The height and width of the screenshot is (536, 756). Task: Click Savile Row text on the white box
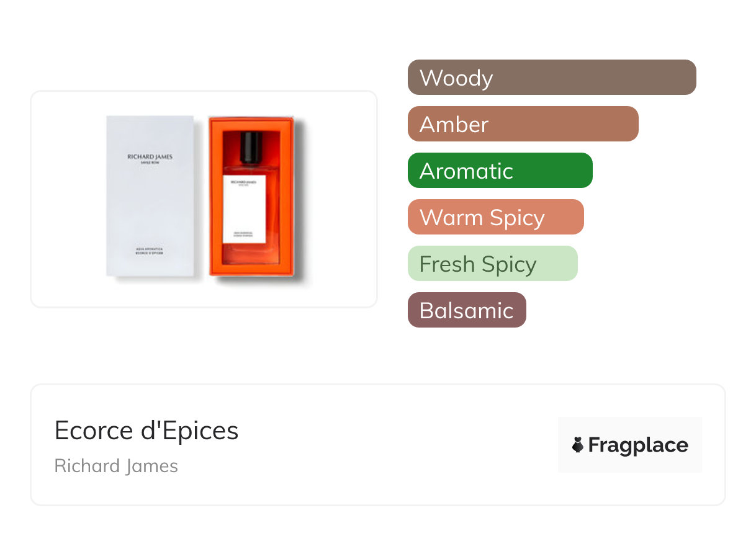(x=150, y=163)
